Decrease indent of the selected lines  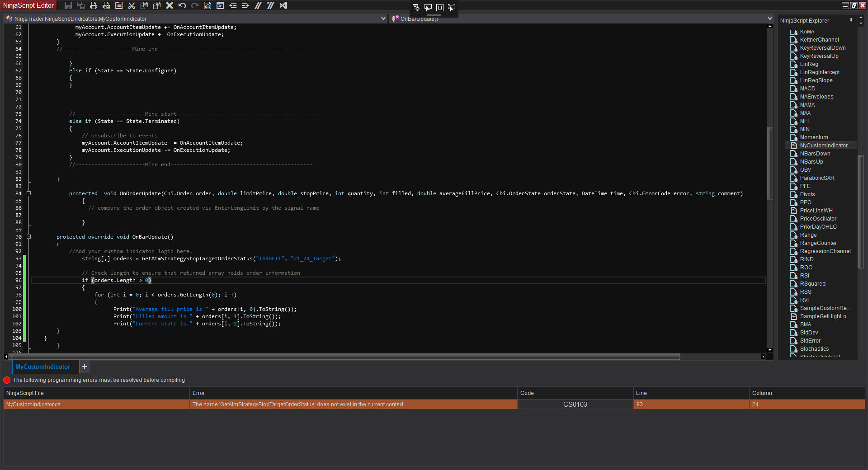tap(233, 5)
